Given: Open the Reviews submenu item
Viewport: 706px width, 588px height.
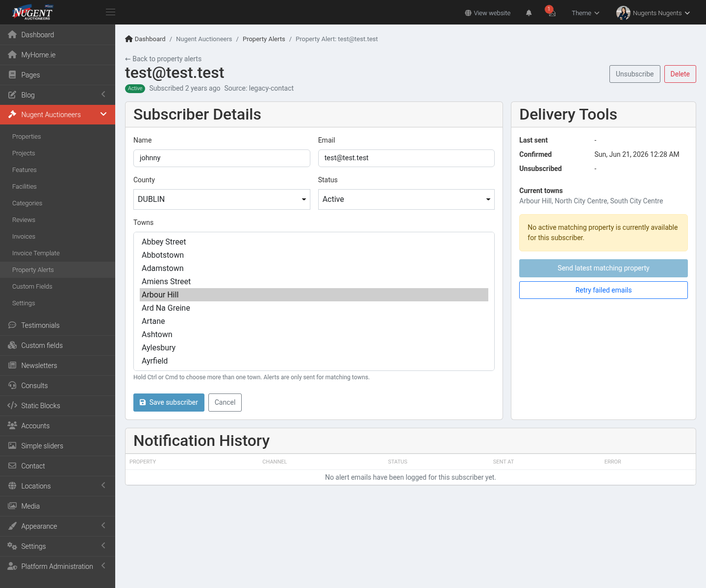Looking at the screenshot, I should tap(57, 220).
